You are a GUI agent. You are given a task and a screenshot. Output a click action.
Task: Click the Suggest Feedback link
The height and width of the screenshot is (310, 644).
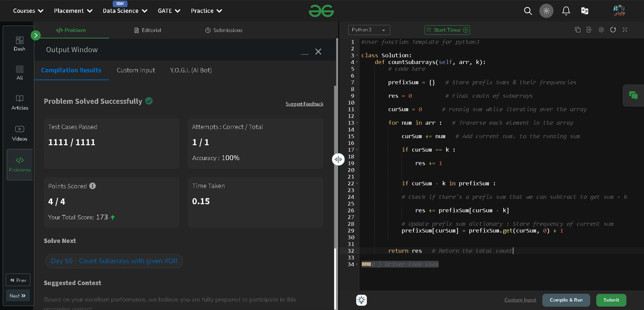(x=304, y=104)
